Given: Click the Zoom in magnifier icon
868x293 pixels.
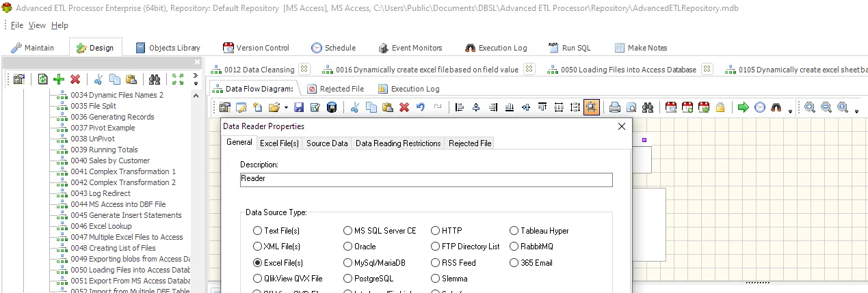Looking at the screenshot, I should pos(810,107).
